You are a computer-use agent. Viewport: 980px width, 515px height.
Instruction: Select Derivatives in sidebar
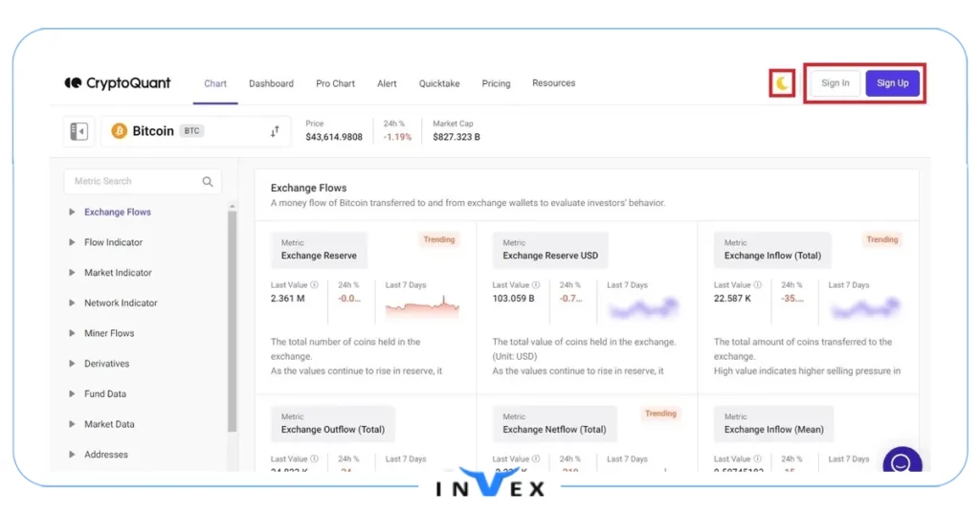click(107, 363)
